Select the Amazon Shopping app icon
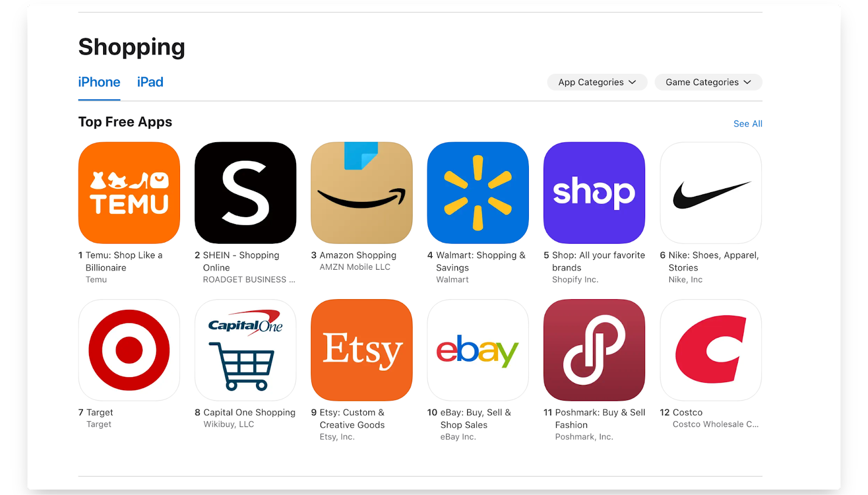 click(x=362, y=193)
